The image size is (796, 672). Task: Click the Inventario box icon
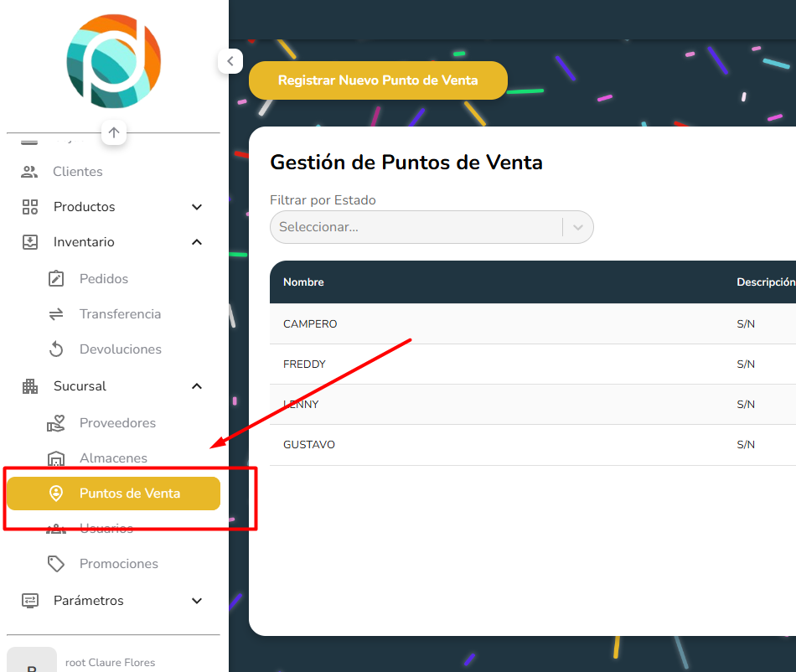30,242
